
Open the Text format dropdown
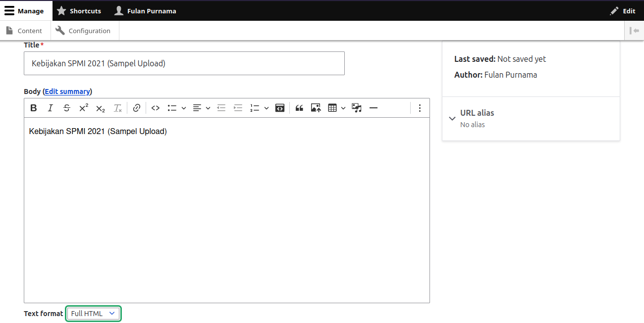pos(93,314)
